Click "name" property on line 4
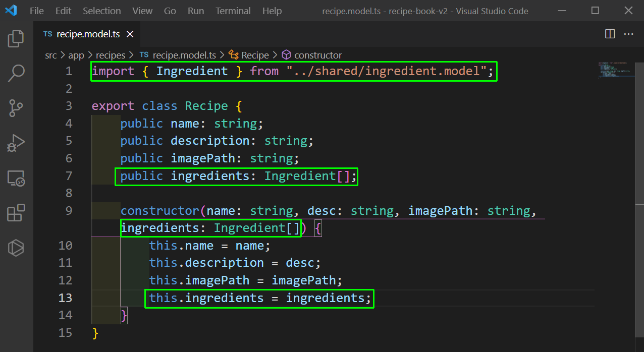This screenshot has width=644, height=352. (x=185, y=124)
